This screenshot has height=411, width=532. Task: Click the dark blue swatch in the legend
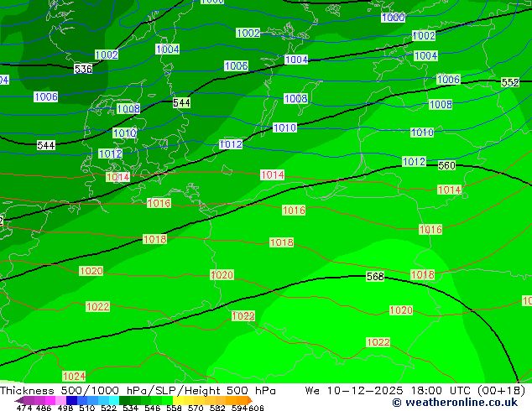coord(71,400)
